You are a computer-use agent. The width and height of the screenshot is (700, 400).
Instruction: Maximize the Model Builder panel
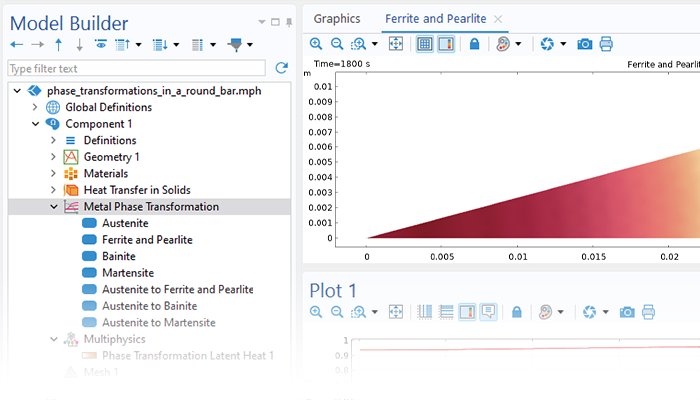[275, 22]
